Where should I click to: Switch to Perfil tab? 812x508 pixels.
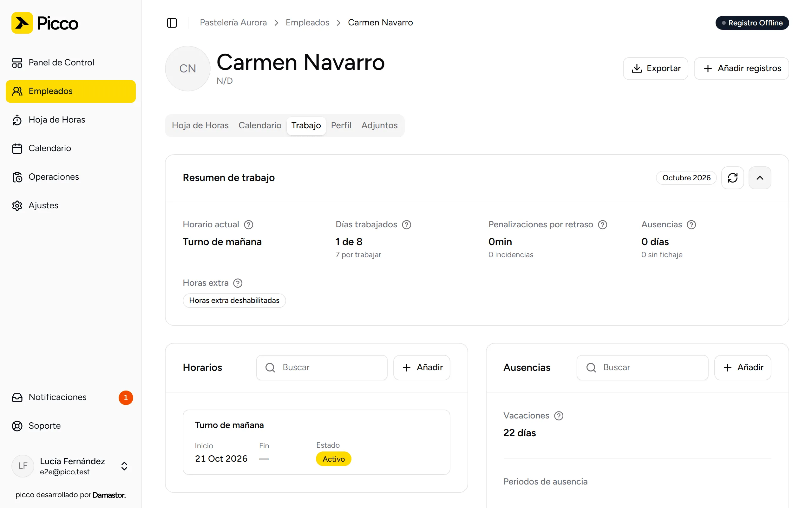341,125
